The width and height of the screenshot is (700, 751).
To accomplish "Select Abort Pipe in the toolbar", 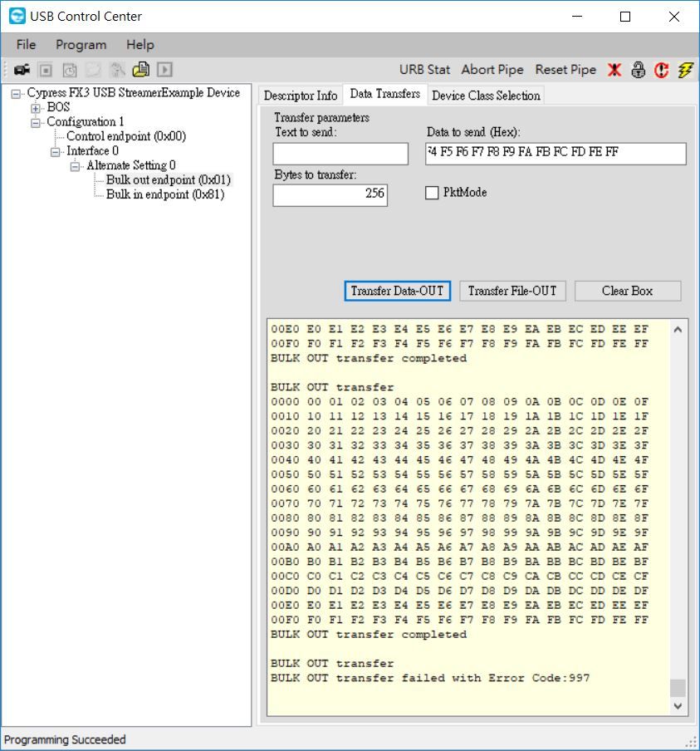I will click(x=492, y=70).
